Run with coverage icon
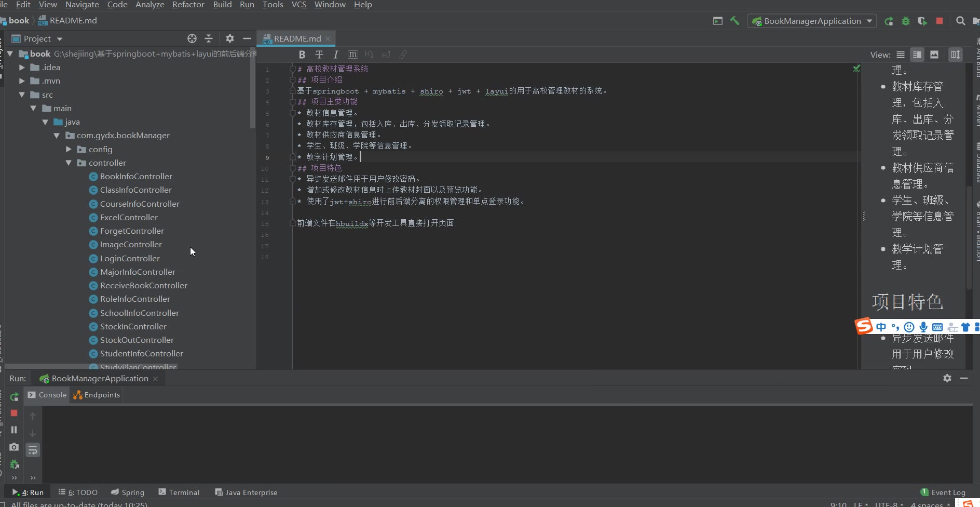980x507 pixels. tap(922, 21)
